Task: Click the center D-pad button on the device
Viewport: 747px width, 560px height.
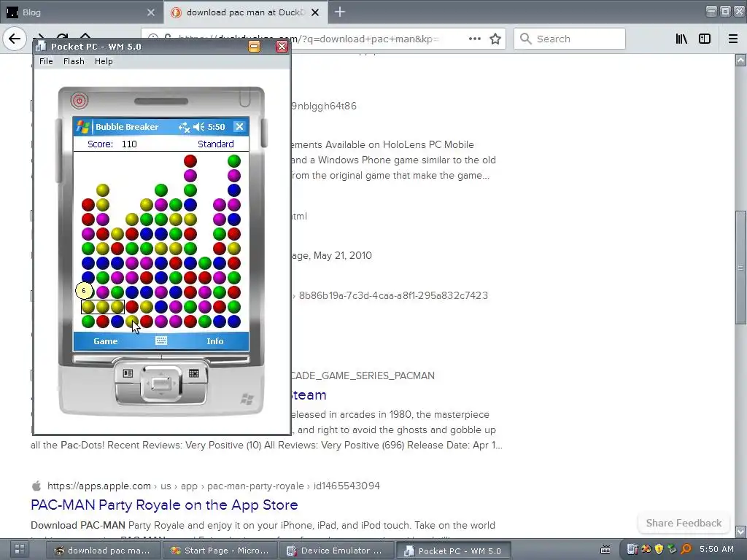Action: 161,384
